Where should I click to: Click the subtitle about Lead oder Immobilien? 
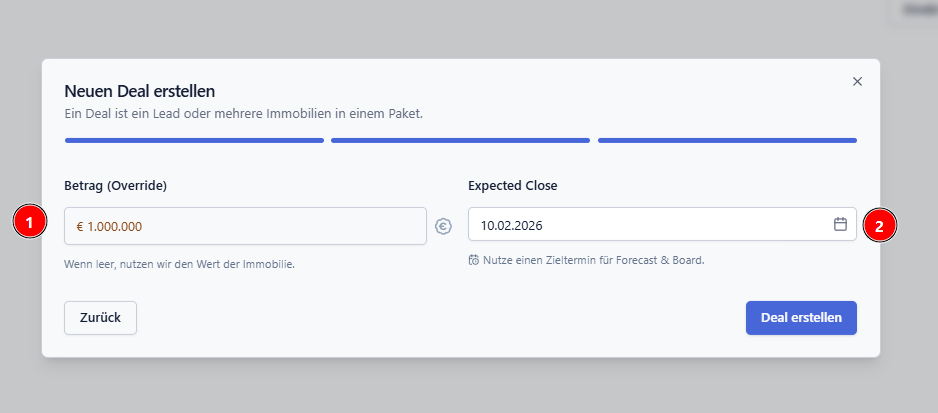point(244,113)
